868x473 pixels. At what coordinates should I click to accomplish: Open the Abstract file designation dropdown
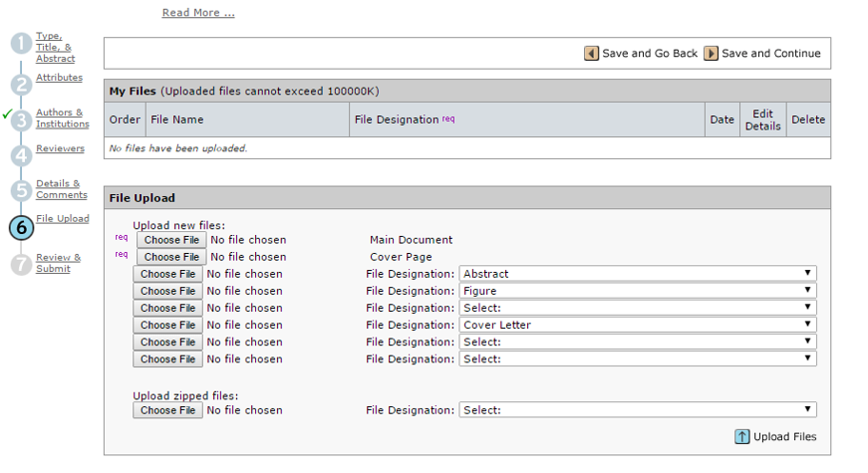coord(638,274)
